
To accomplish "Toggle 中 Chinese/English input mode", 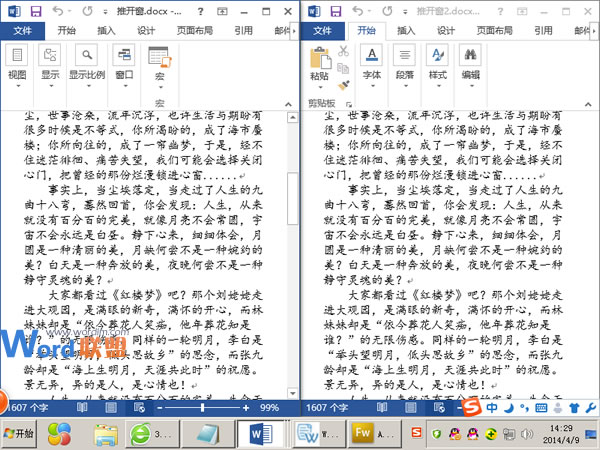I will (x=492, y=408).
